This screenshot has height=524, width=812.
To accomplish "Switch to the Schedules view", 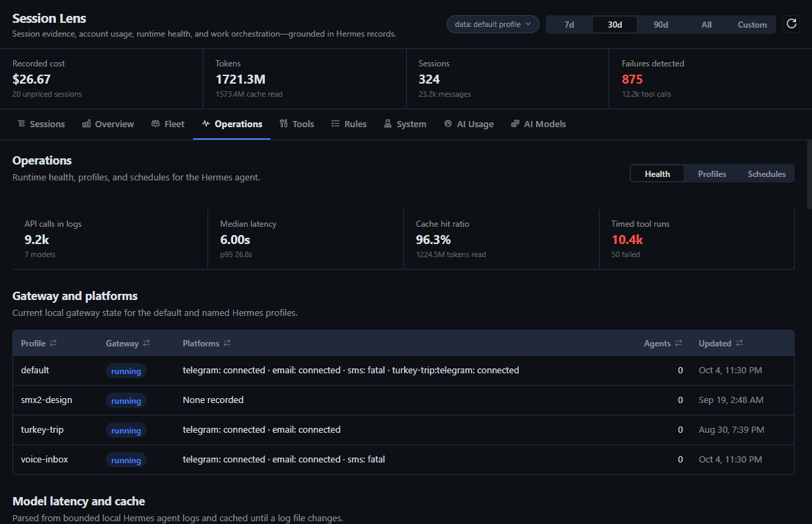I will (766, 174).
